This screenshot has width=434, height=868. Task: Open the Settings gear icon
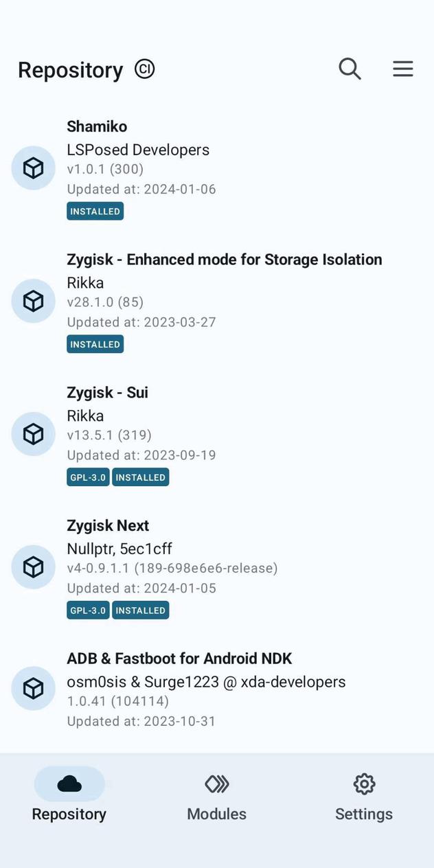tap(363, 784)
